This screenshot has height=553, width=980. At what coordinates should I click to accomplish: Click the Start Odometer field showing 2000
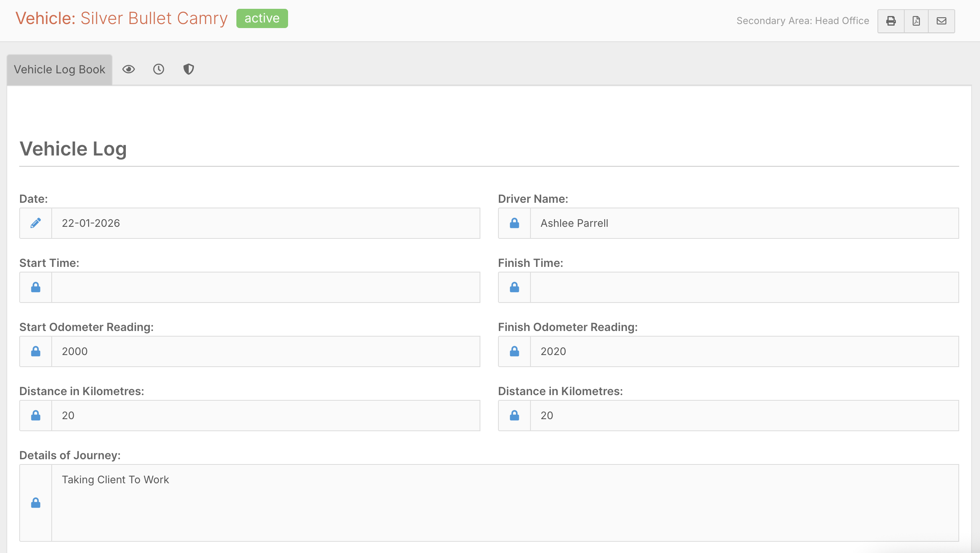point(266,351)
